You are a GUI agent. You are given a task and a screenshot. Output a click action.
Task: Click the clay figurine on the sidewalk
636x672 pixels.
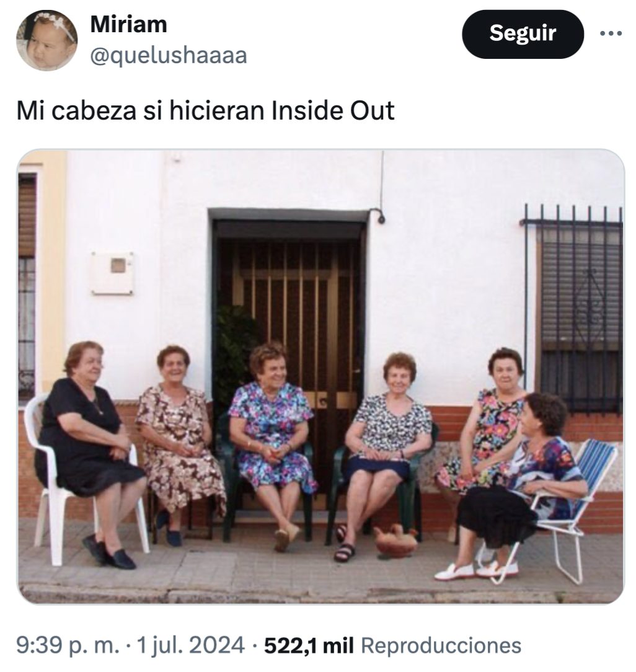point(395,541)
